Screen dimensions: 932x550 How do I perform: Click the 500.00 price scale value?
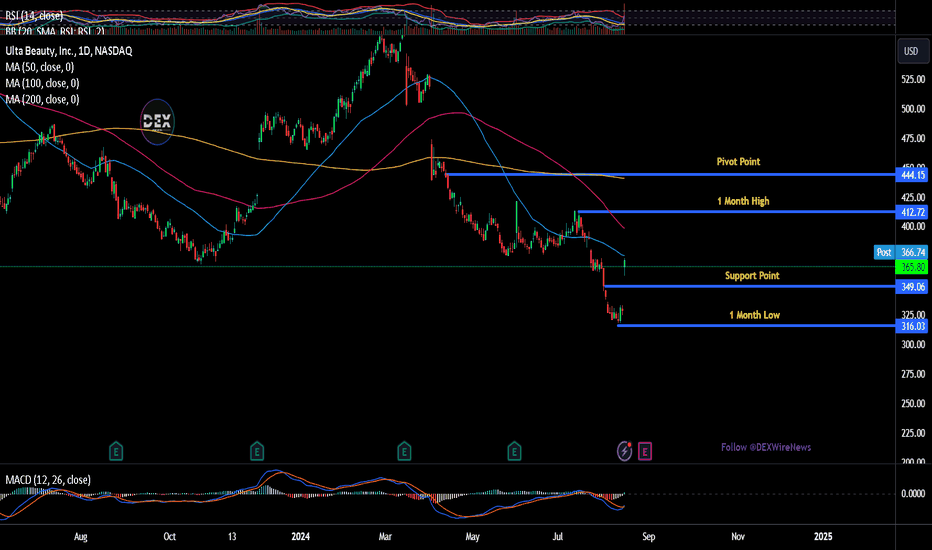tap(913, 109)
